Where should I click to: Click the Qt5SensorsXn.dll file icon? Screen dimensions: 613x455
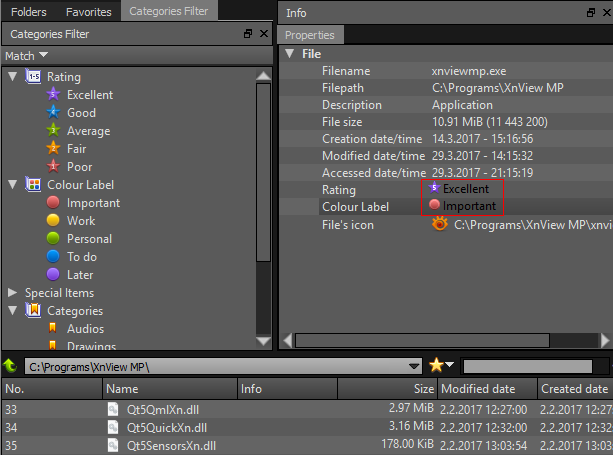(113, 445)
